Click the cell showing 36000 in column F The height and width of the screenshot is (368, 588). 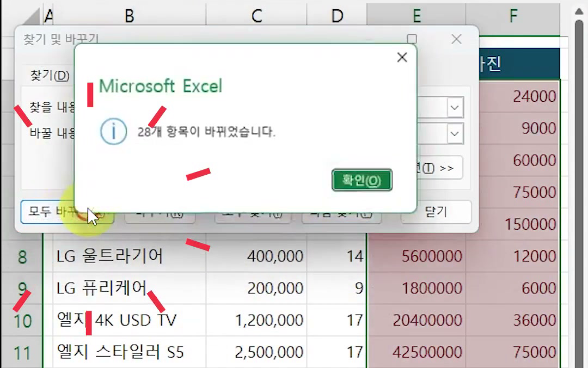pyautogui.click(x=513, y=320)
